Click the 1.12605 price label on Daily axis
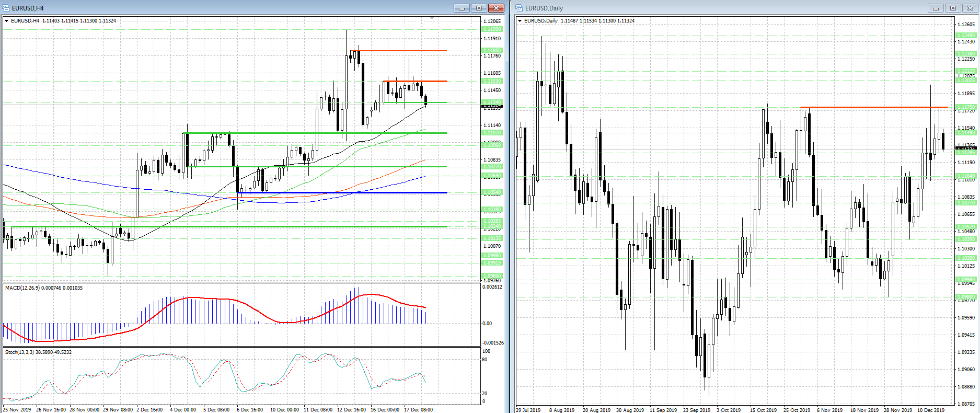The height and width of the screenshot is (413, 980). (x=966, y=25)
